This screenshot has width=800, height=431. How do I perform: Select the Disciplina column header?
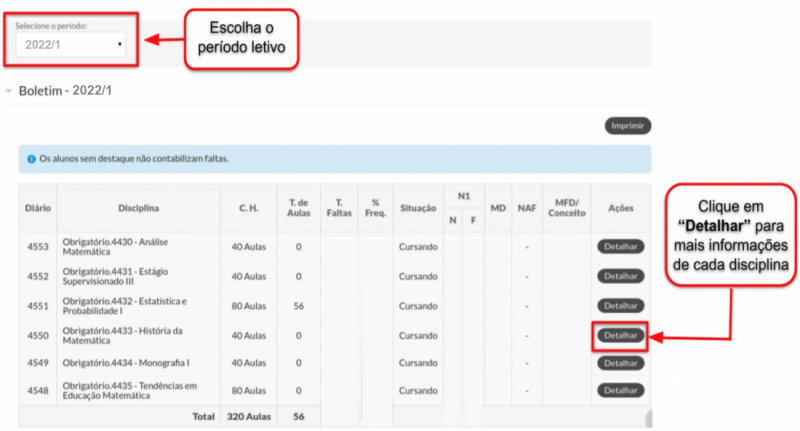(x=139, y=208)
